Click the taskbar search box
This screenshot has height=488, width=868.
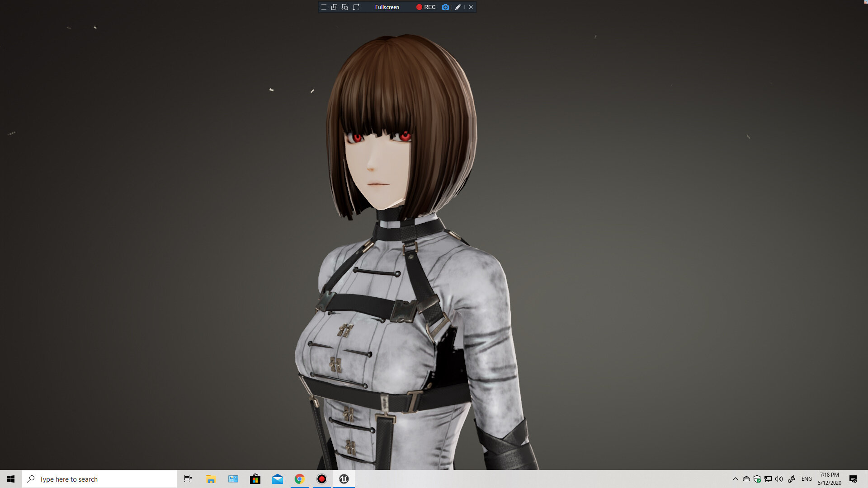tap(99, 479)
